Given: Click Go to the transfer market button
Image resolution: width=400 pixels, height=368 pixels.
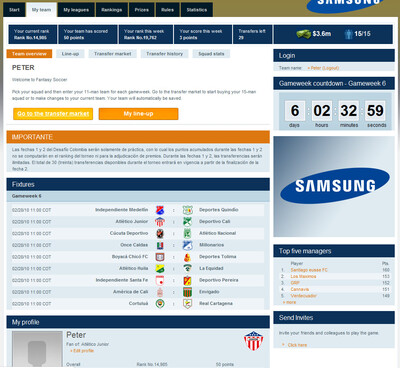Looking at the screenshot, I should 53,114.
